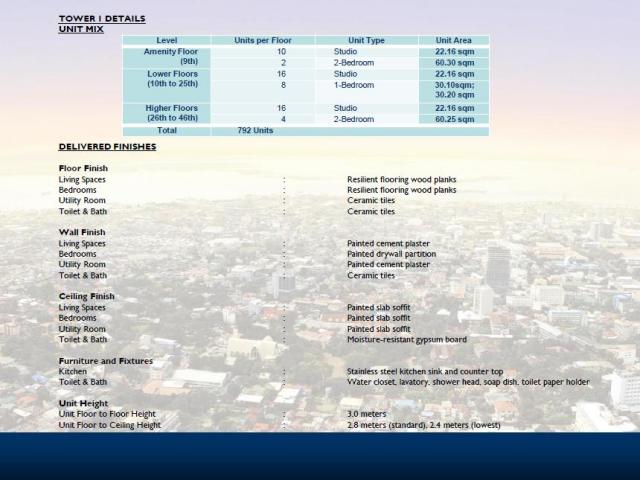Select "Stainless steel kitchen sink and counter top"
Viewport: 640px width, 480px height.
click(x=425, y=372)
